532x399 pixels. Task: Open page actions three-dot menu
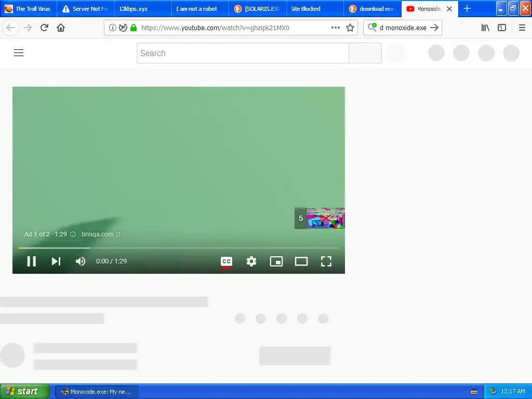coord(335,28)
